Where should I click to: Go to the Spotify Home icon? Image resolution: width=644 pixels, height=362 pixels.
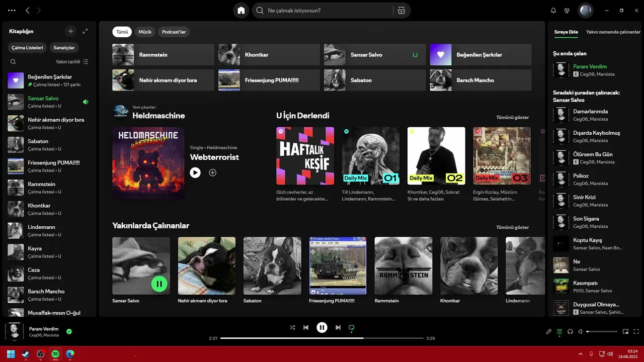coord(241,10)
